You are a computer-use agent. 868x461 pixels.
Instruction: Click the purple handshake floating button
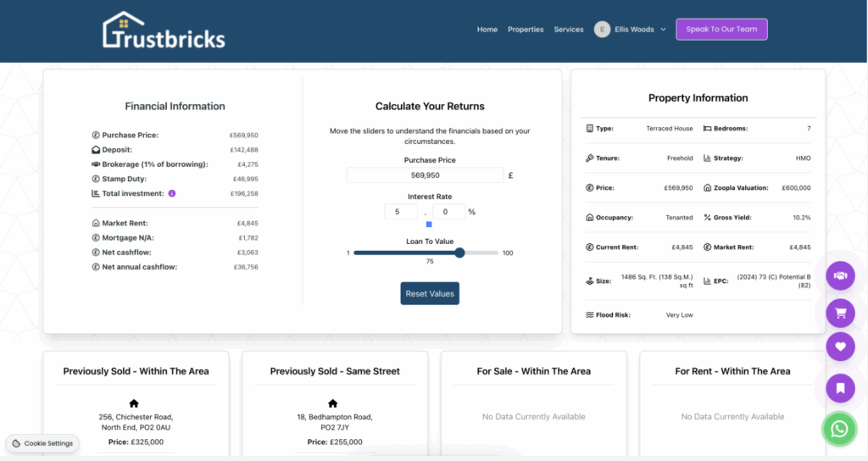click(x=840, y=275)
